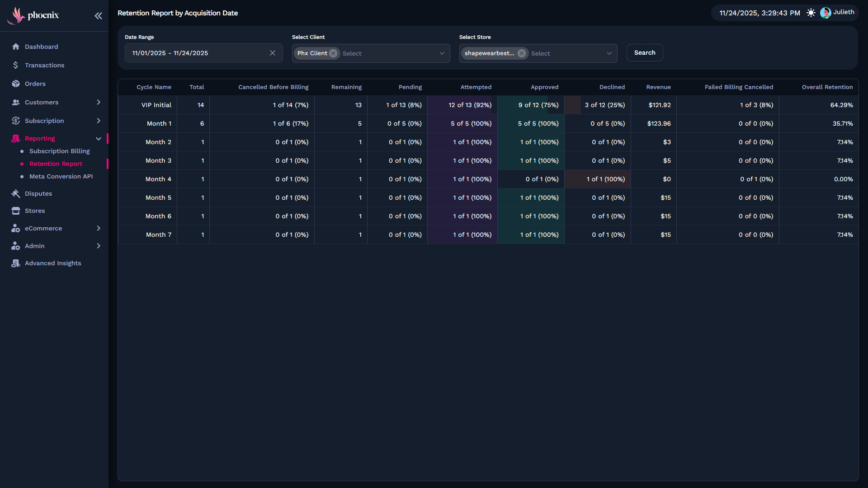Click the Disputes gavel icon
Viewport: 868px width, 488px height.
(16, 193)
